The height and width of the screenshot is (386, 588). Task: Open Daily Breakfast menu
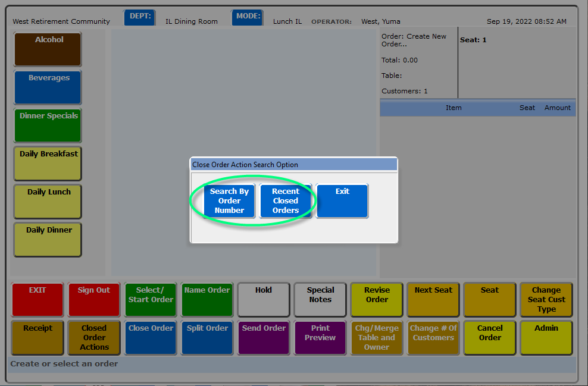tap(48, 163)
